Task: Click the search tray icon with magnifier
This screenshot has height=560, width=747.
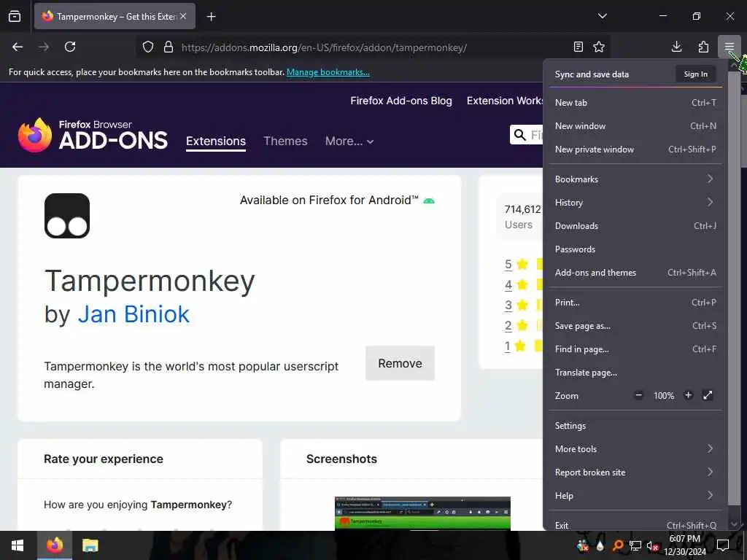Action: pyautogui.click(x=618, y=545)
